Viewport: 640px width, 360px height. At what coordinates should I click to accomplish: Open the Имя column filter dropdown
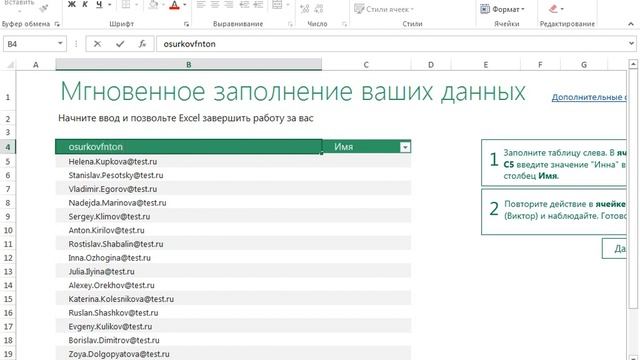(405, 147)
